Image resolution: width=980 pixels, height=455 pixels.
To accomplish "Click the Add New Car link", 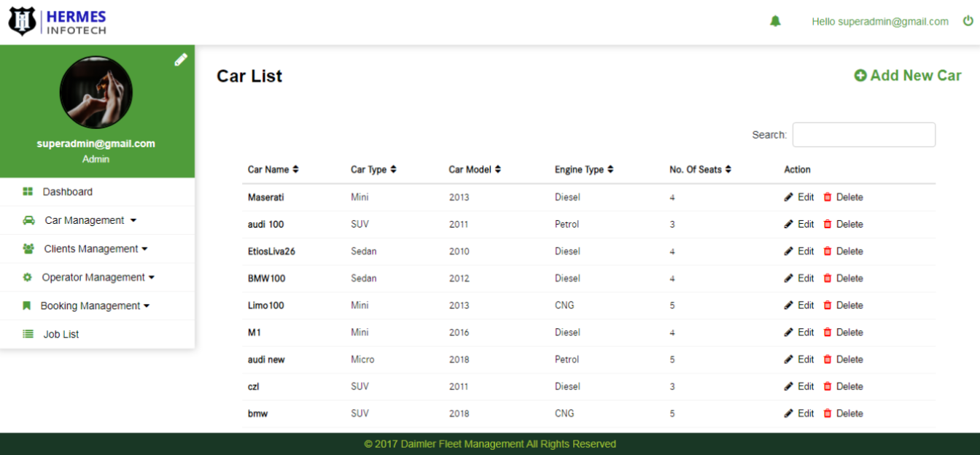I will point(908,76).
